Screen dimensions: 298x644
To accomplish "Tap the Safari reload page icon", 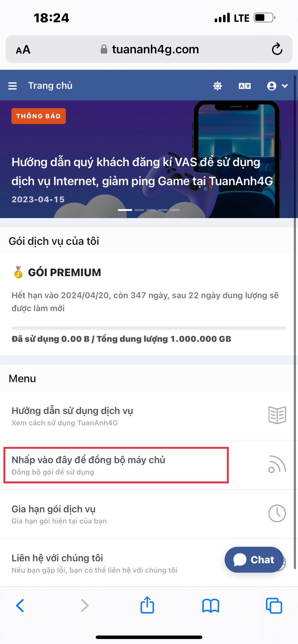I will coord(277,49).
